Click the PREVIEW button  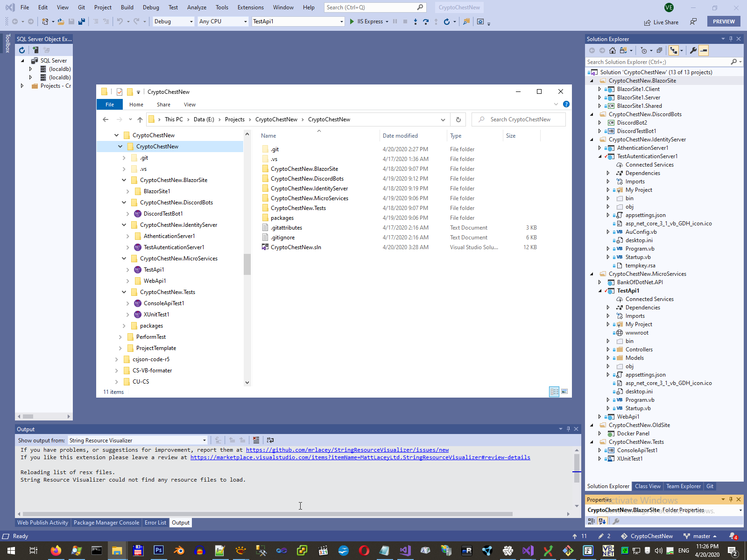[x=724, y=21]
